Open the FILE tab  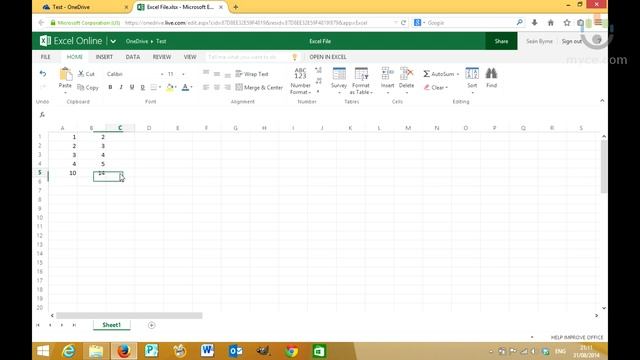pos(46,57)
